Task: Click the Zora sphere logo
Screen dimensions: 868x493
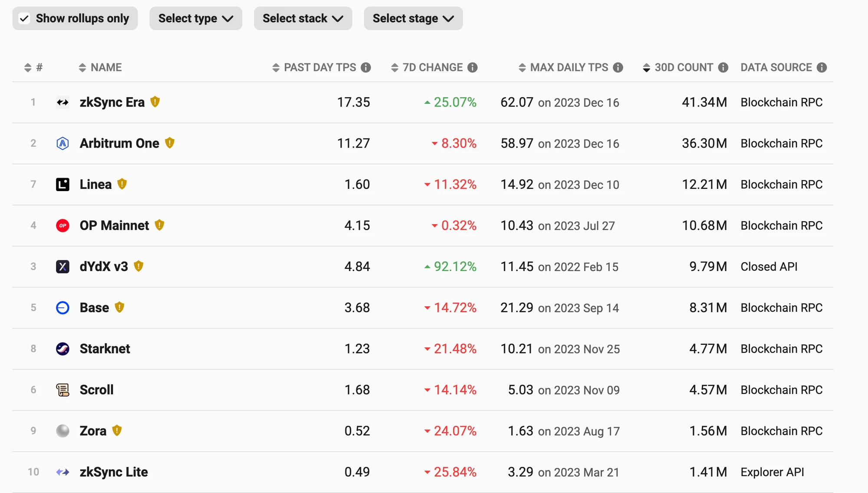Action: (63, 431)
